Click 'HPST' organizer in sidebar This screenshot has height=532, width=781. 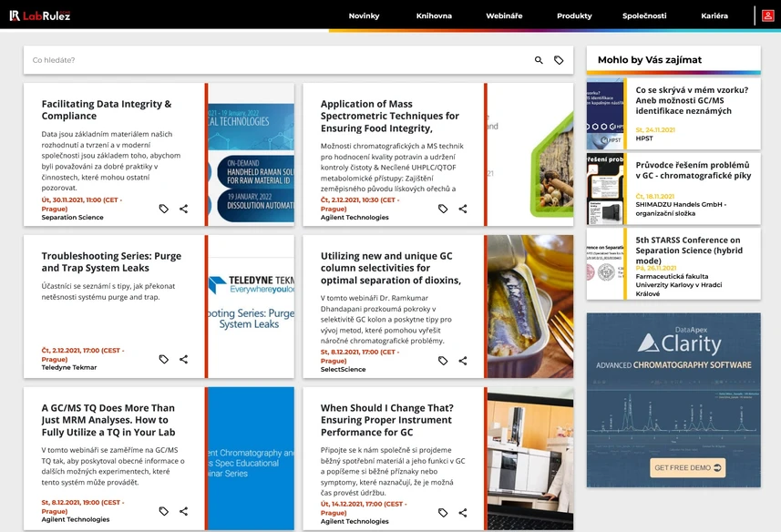click(644, 138)
